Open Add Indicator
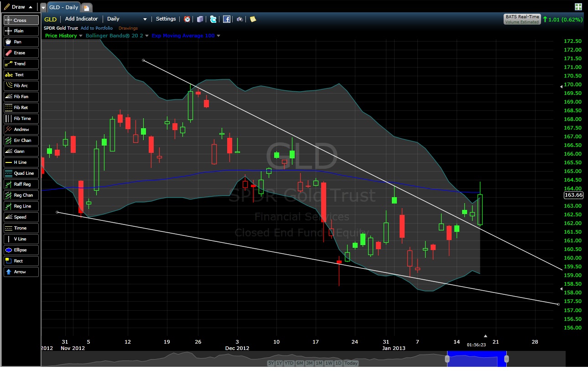Screen dimensions: 588x371 (82, 19)
